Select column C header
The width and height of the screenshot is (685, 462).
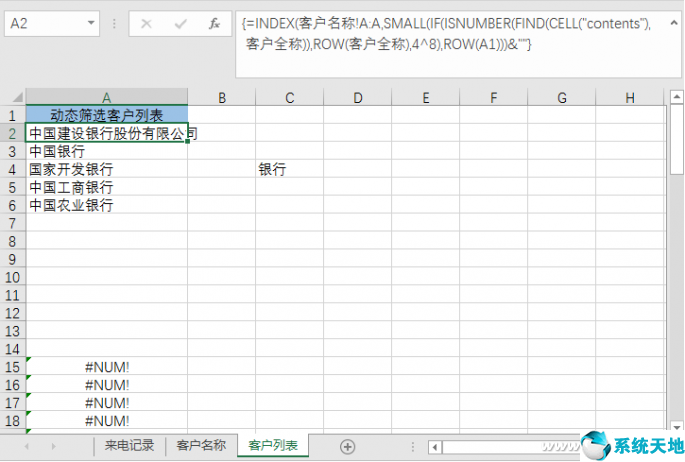pyautogui.click(x=289, y=97)
